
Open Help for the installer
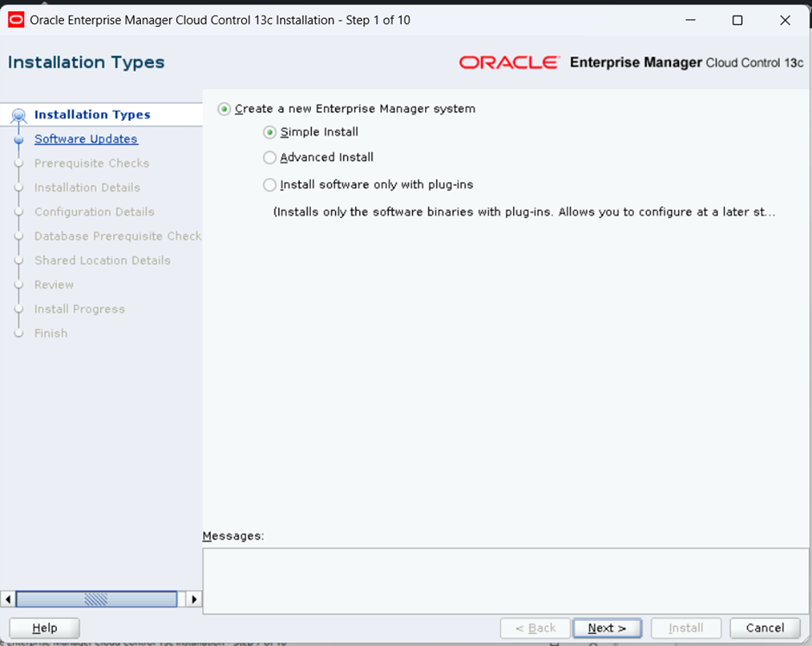coord(44,628)
